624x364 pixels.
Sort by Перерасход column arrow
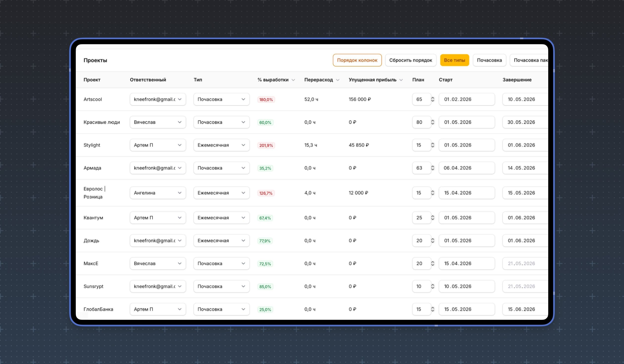coord(338,80)
